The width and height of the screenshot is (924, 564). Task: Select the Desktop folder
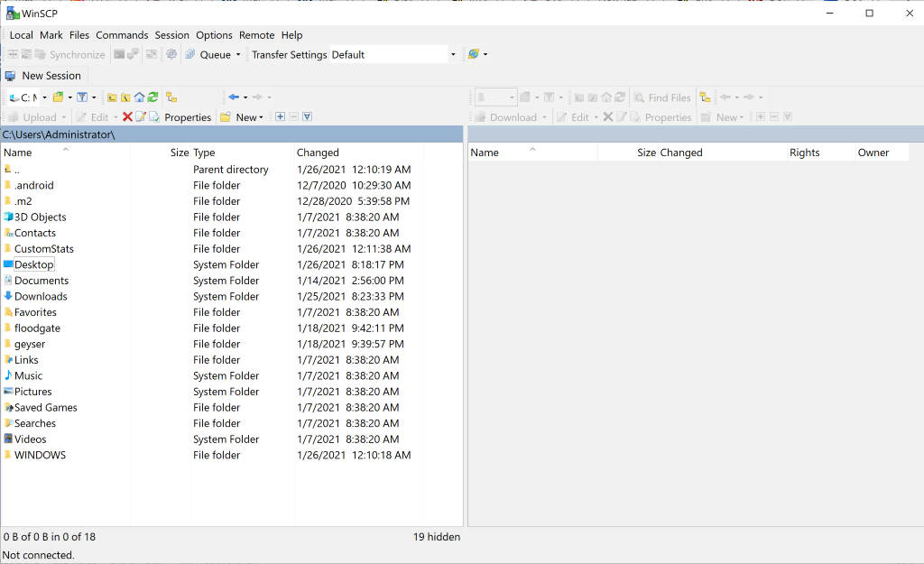click(x=34, y=264)
